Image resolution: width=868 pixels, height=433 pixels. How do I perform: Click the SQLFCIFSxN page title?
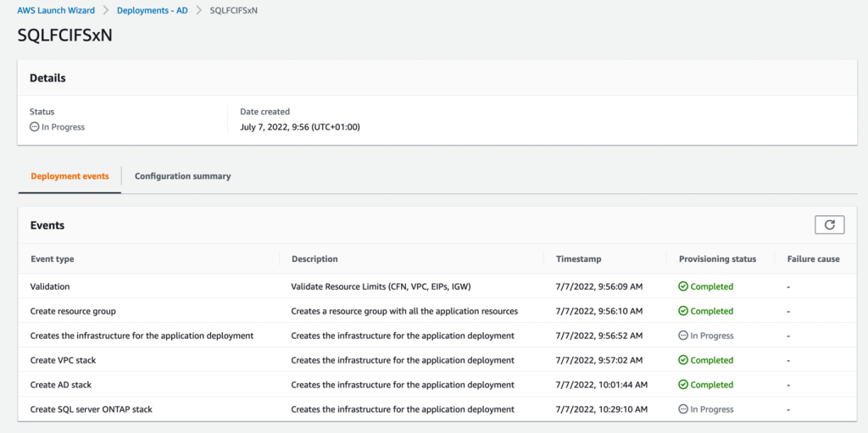pos(65,36)
